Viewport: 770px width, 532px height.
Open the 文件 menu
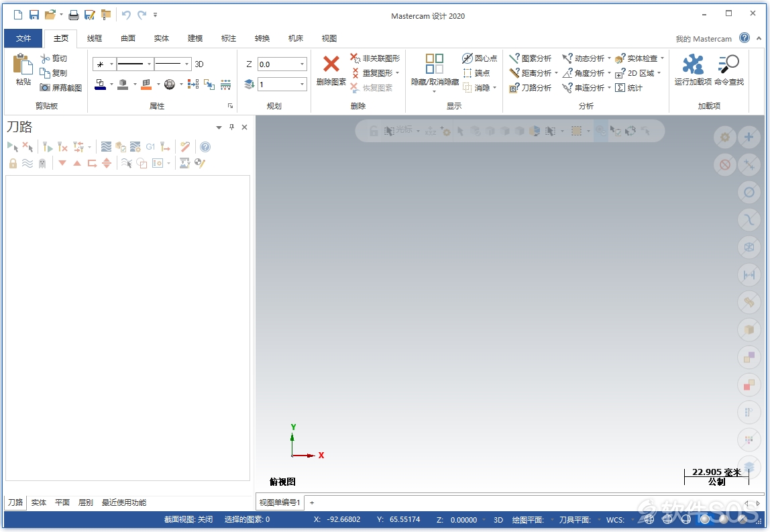coord(23,38)
